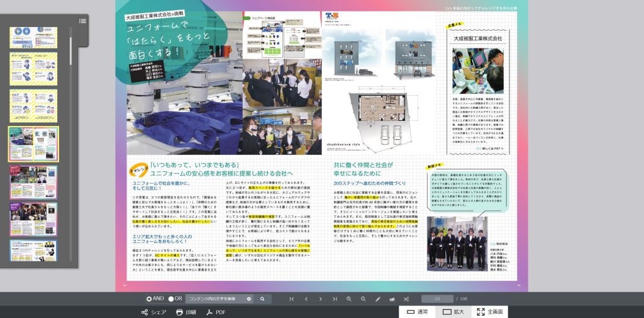Click the scissors clipping tool

[407, 299]
